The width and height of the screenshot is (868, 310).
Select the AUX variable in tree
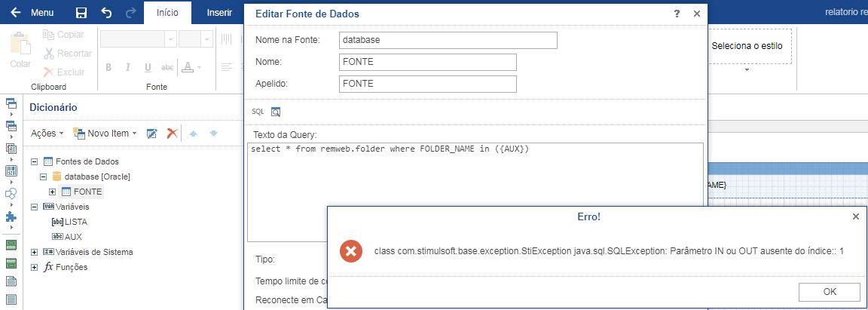tap(72, 237)
